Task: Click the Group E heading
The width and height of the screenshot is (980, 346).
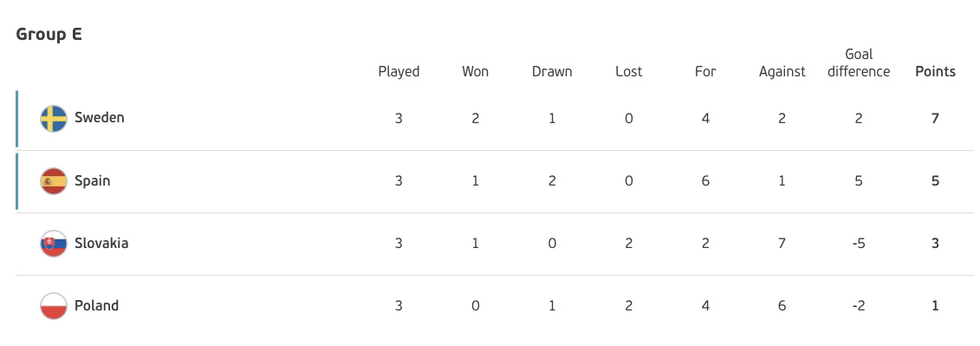Action: pyautogui.click(x=49, y=35)
